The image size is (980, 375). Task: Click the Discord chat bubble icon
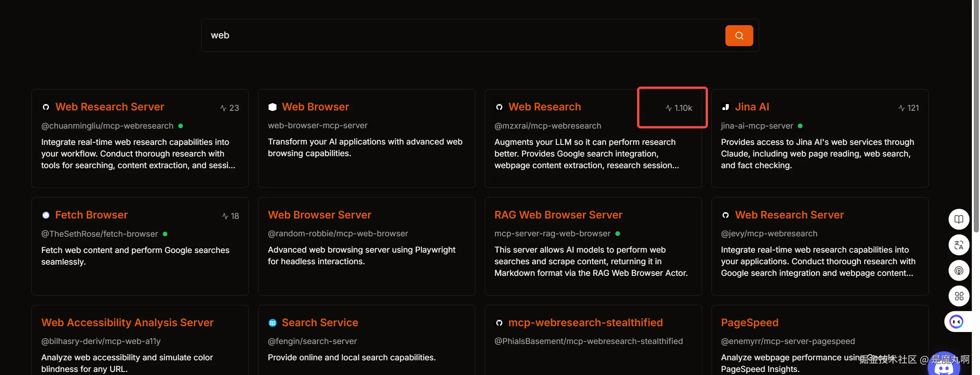pos(944,366)
